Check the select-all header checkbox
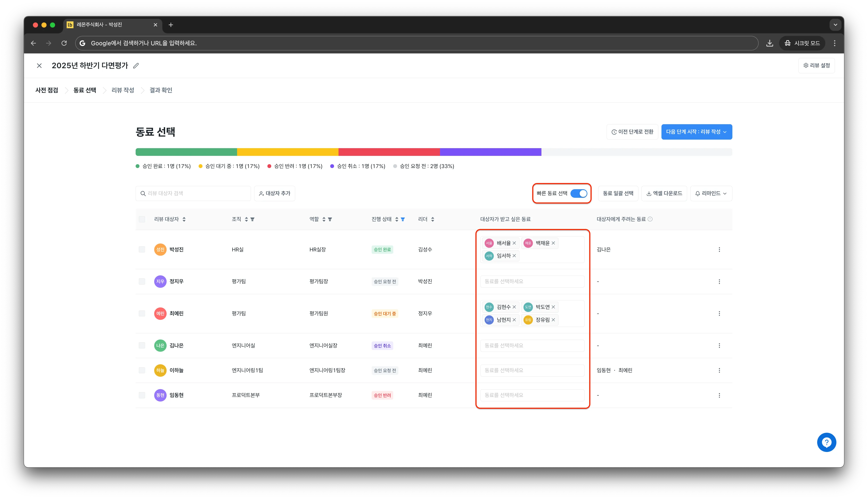Screen dimensions: 868x499 coord(142,219)
